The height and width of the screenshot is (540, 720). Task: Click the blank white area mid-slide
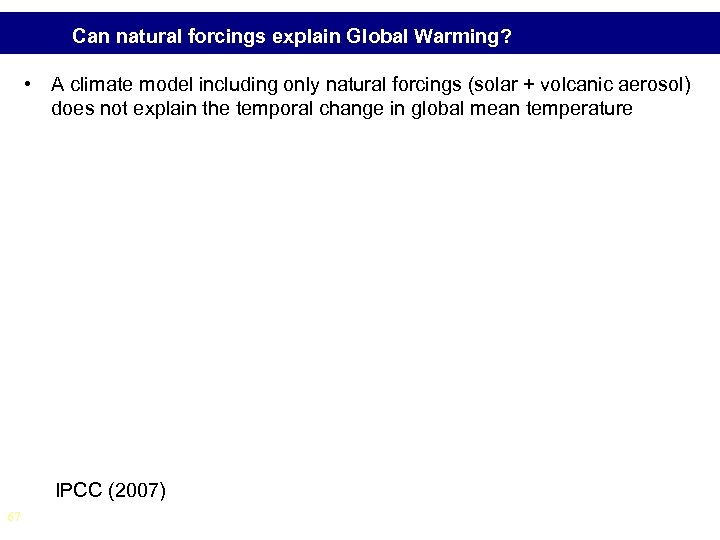360,300
